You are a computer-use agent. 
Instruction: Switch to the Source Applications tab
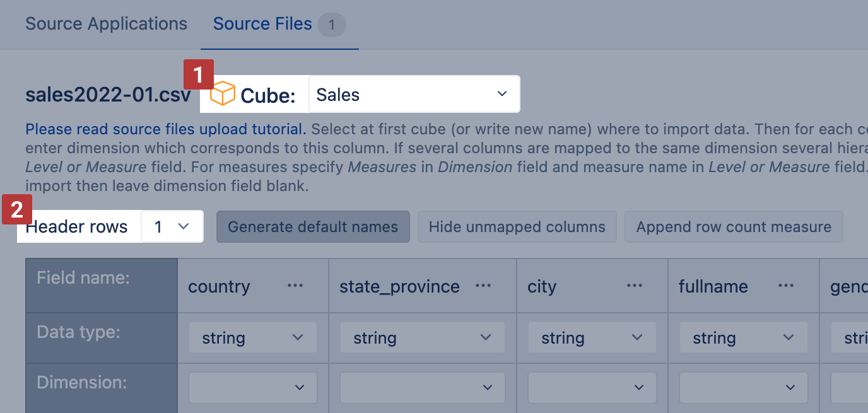point(106,23)
